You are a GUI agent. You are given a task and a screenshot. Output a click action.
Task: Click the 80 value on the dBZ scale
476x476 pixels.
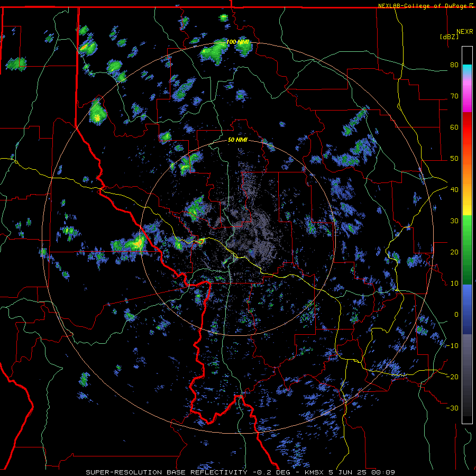(454, 65)
